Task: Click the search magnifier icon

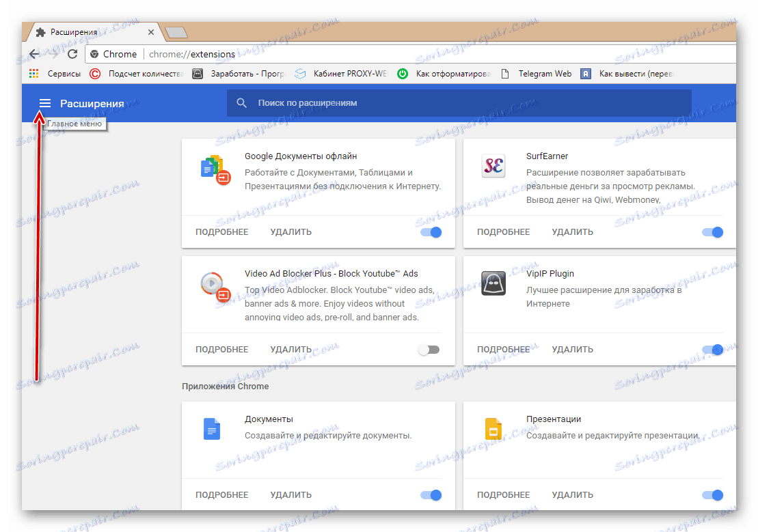Action: [x=242, y=103]
